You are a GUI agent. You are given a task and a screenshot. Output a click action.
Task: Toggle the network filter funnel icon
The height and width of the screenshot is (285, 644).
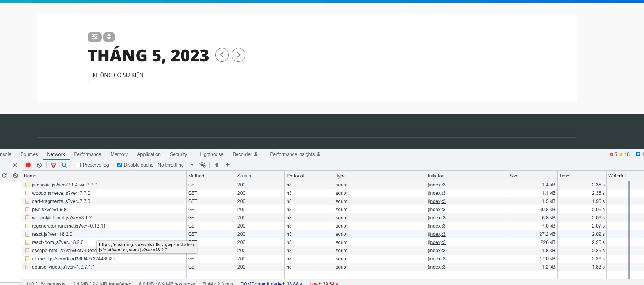point(54,165)
